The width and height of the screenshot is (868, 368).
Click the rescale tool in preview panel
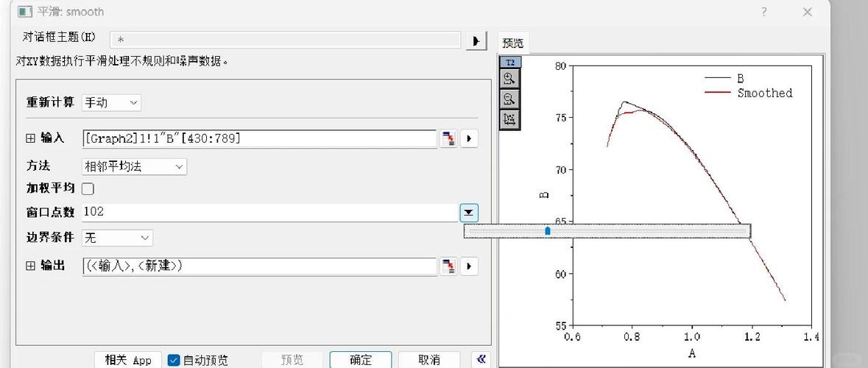tap(509, 119)
